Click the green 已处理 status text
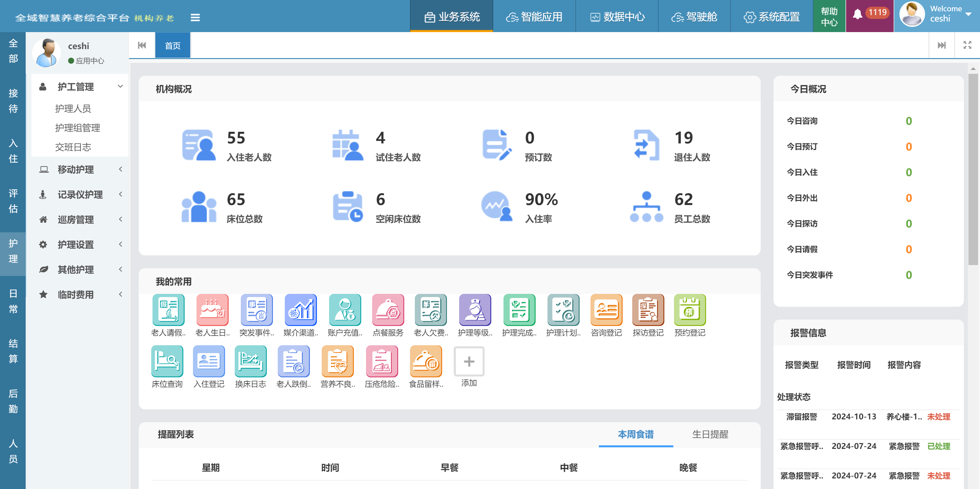 [x=939, y=446]
